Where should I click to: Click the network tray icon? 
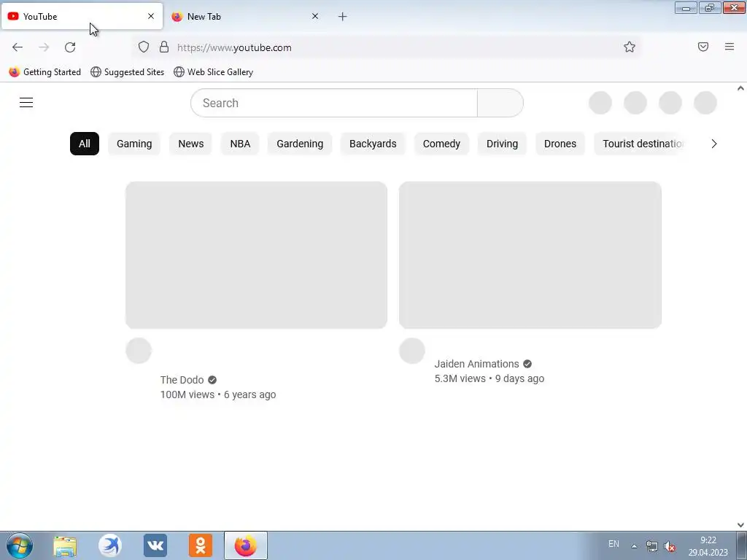(651, 546)
